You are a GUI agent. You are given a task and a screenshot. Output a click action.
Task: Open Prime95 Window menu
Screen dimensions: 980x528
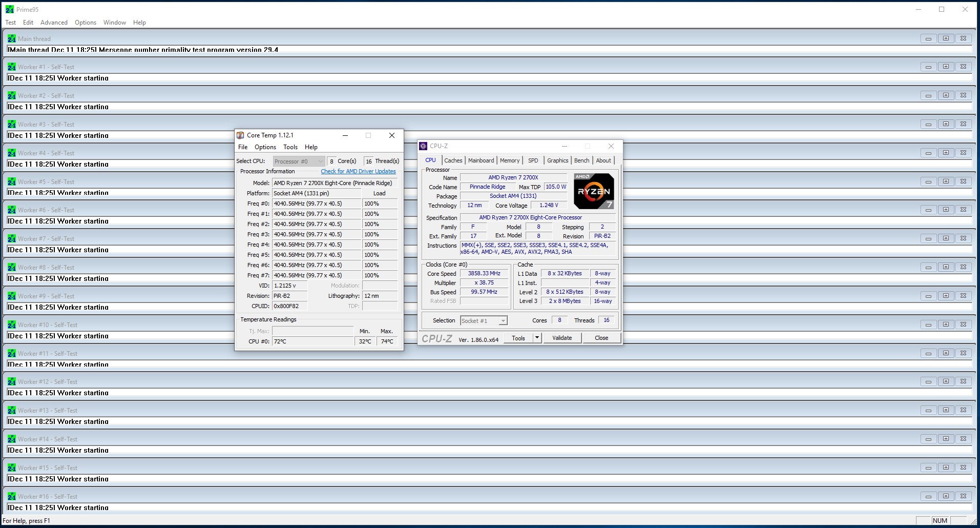click(x=115, y=23)
